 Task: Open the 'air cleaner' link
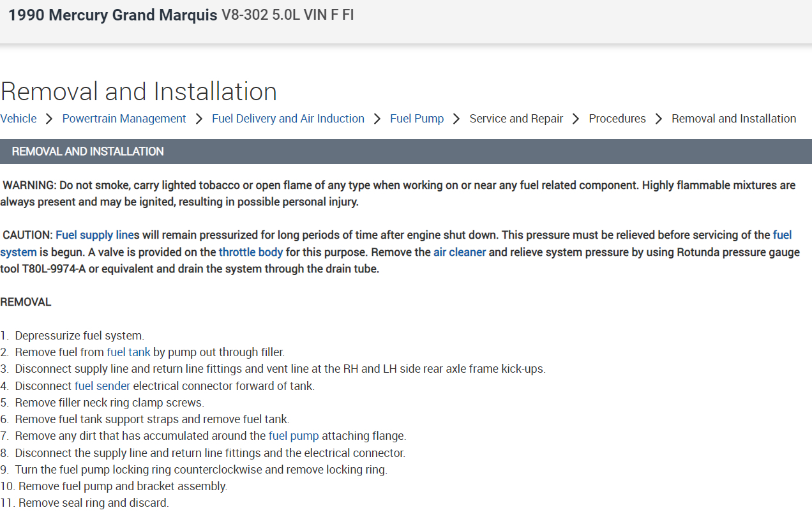tap(460, 252)
